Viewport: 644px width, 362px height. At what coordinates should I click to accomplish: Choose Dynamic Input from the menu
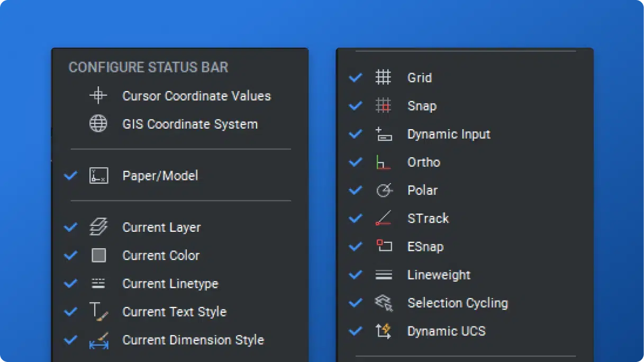[x=449, y=134]
